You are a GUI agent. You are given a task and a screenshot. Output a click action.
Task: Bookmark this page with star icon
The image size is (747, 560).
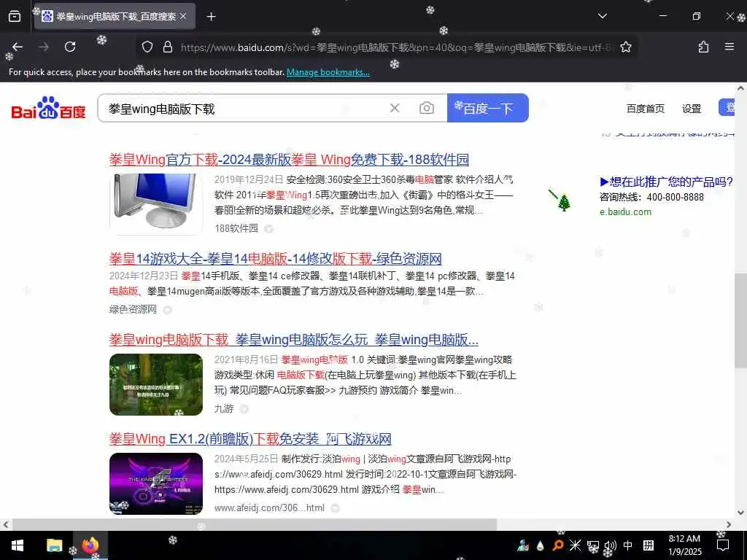pyautogui.click(x=625, y=47)
